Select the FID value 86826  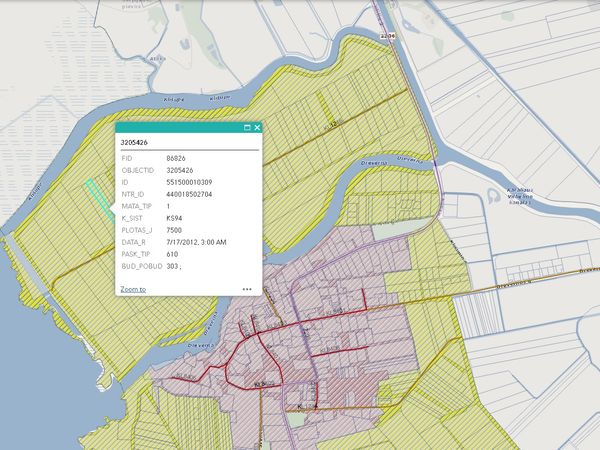pyautogui.click(x=176, y=158)
